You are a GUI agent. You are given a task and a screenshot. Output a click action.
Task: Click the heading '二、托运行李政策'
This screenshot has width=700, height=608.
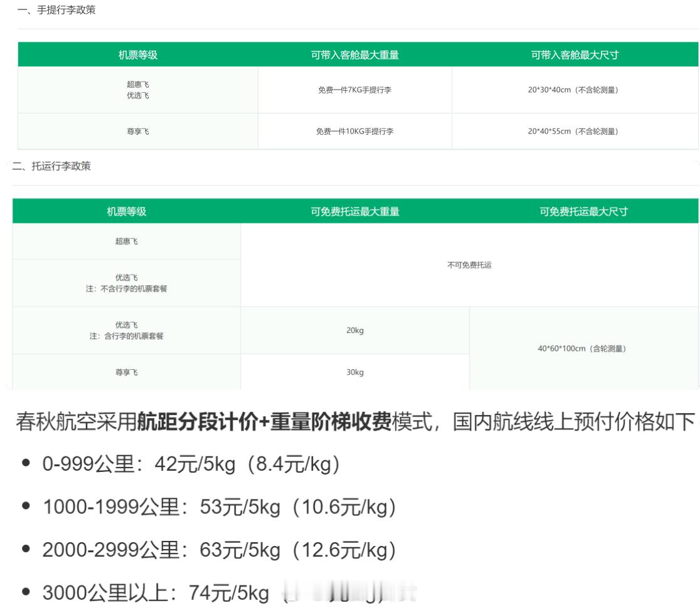point(52,166)
